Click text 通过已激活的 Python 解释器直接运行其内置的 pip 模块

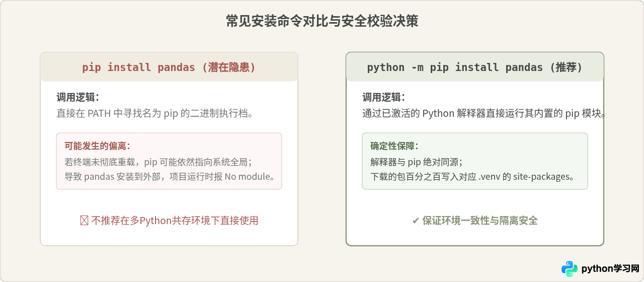coord(484,113)
